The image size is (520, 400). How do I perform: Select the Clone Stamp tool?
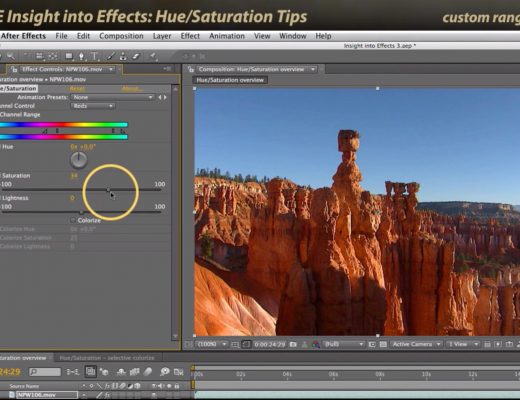(x=123, y=56)
